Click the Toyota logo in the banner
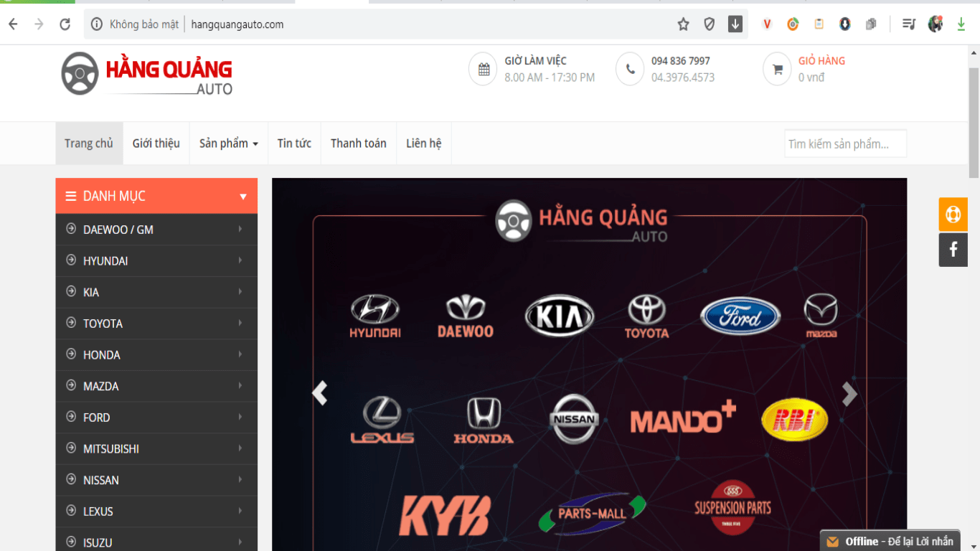 coord(646,316)
